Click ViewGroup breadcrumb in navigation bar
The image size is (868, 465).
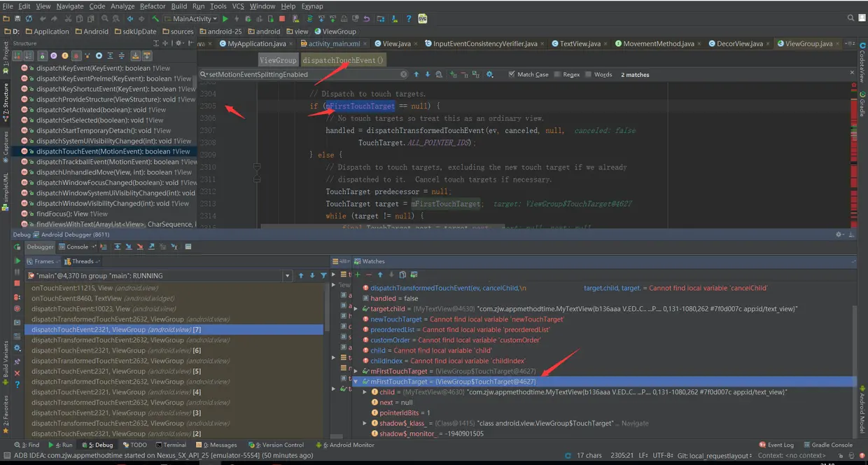pos(335,32)
